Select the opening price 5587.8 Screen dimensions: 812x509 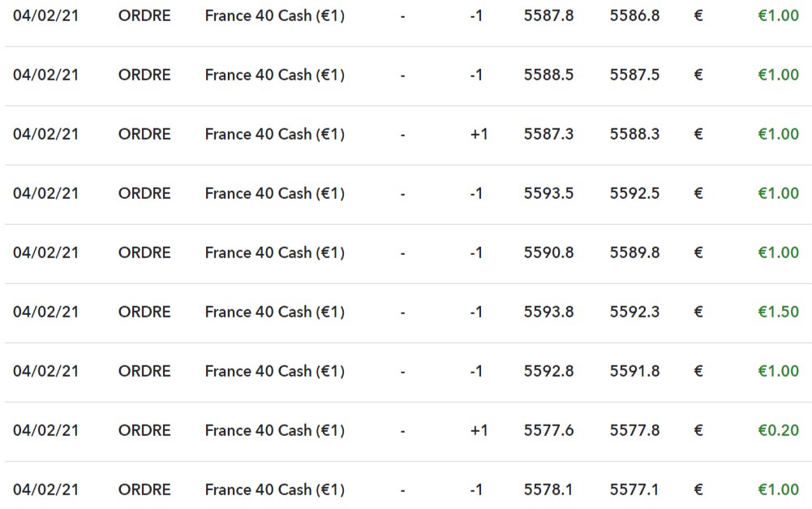(548, 15)
